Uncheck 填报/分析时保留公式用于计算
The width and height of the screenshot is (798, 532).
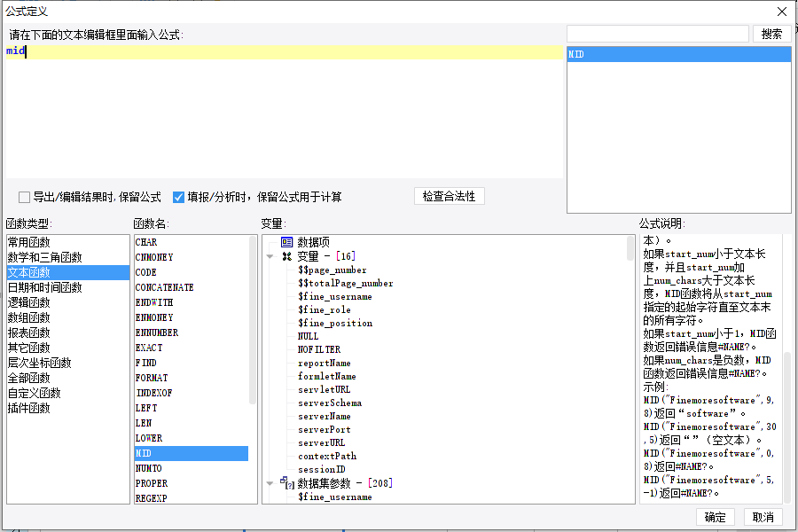(178, 197)
